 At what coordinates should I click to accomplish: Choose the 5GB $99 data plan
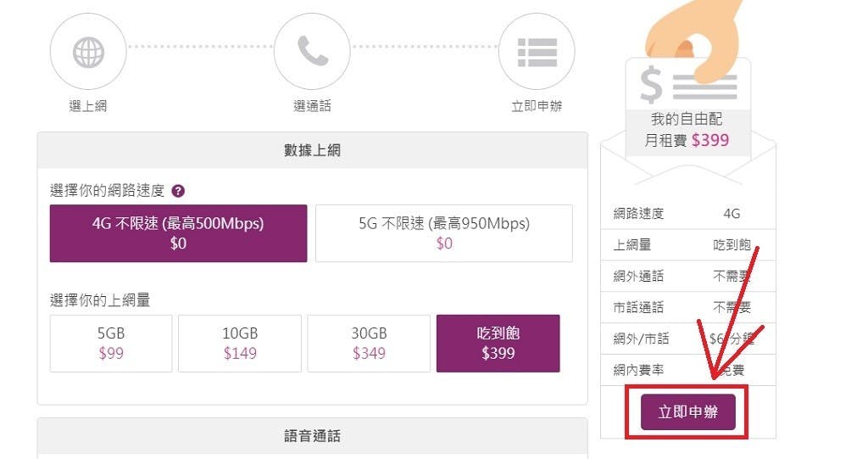click(111, 344)
